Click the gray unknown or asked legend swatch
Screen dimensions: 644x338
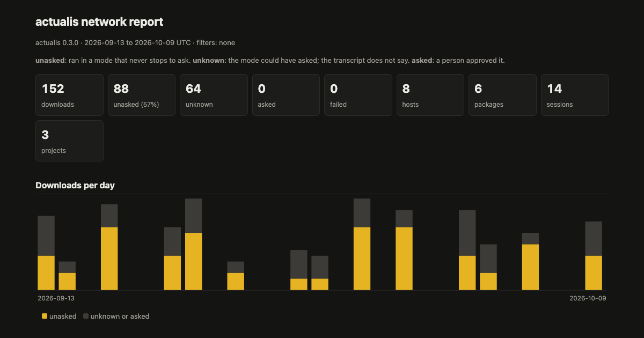click(86, 317)
